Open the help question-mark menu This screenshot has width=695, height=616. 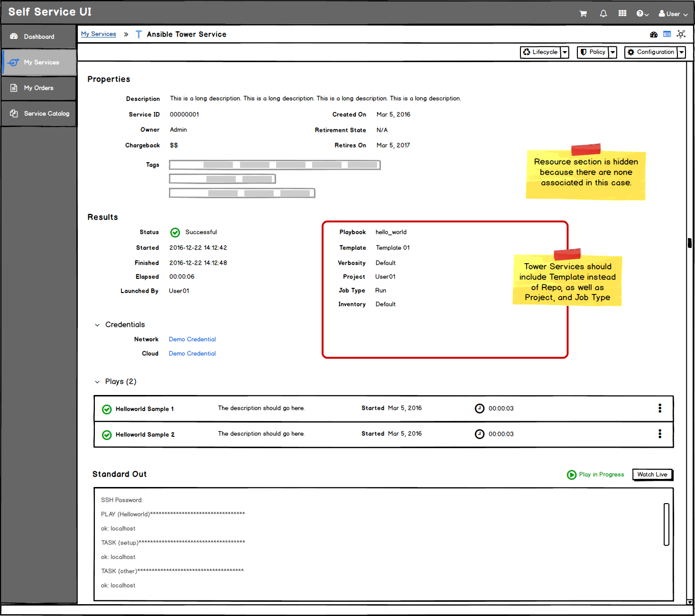[642, 14]
